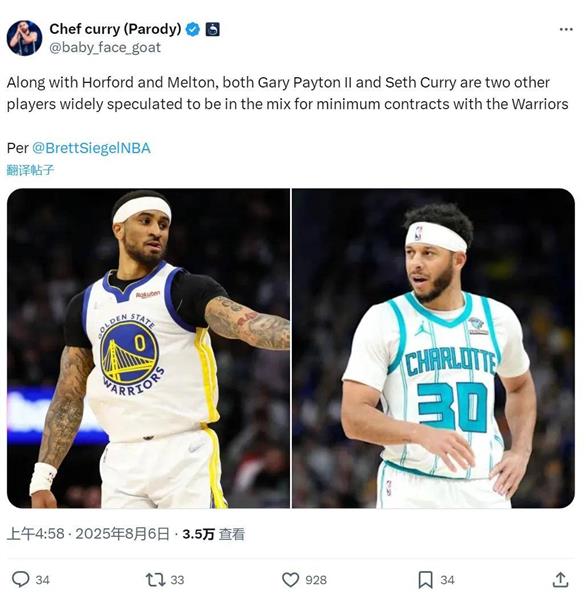This screenshot has height=600, width=586.
Task: Click the 翻译帖子 translate post link
Action: point(30,170)
